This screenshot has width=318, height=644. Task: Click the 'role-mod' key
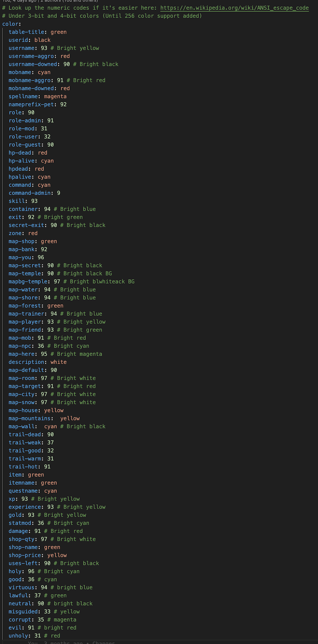(x=21, y=128)
